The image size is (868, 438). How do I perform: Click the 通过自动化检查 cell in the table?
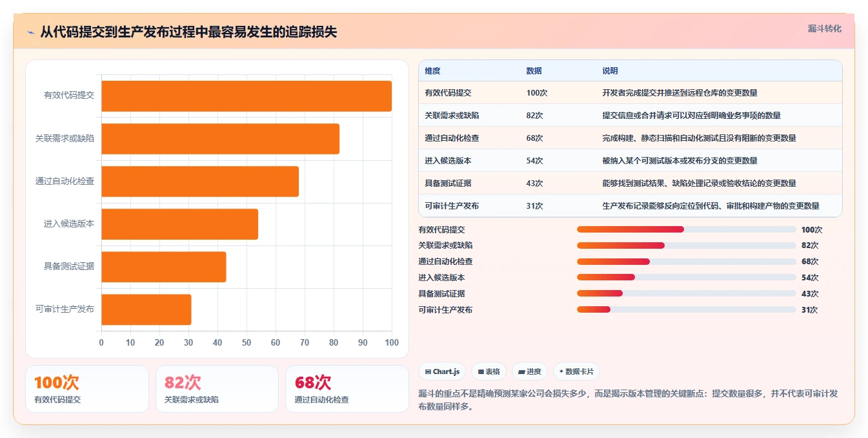click(452, 138)
